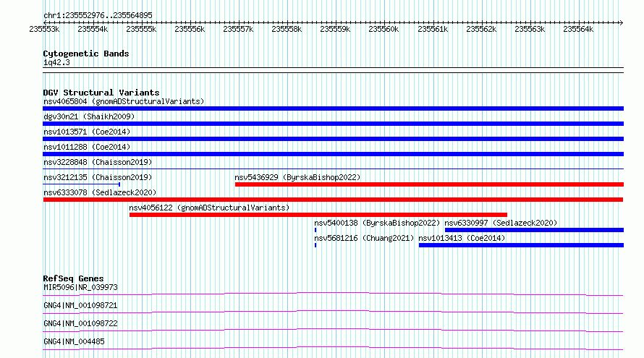Screen dimensions: 644x358
Task: Click the 235553k ruler tick label
Action: (x=44, y=29)
